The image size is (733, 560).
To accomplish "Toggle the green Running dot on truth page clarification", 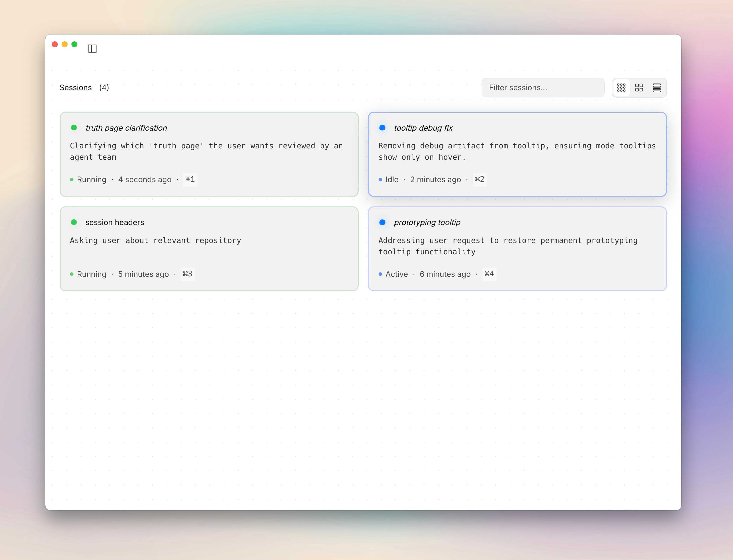I will tap(72, 179).
